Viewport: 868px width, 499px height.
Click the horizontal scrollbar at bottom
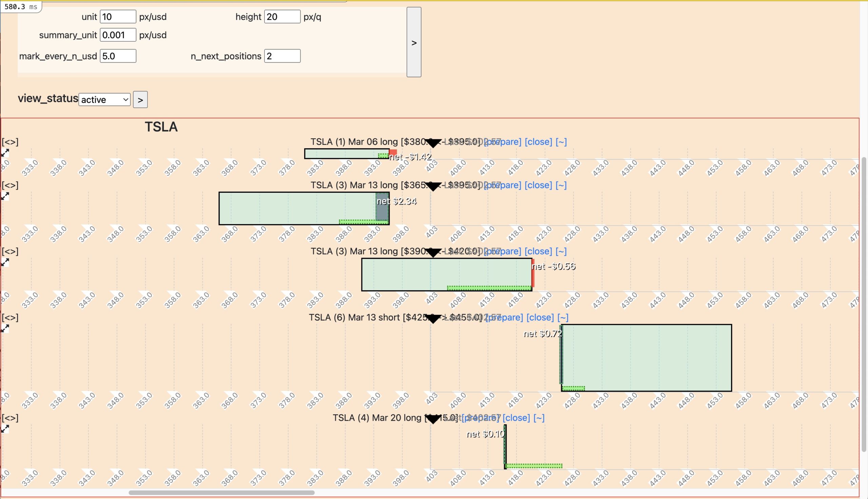pyautogui.click(x=221, y=493)
